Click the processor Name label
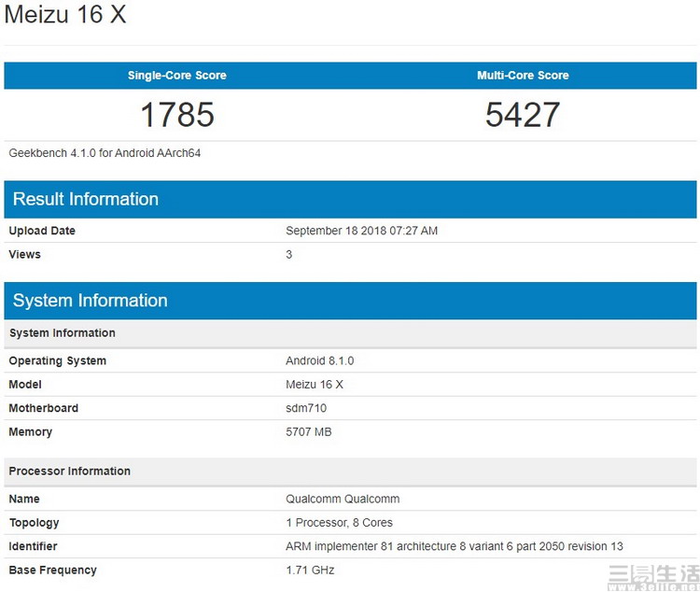This screenshot has height=592, width=700. [24, 499]
